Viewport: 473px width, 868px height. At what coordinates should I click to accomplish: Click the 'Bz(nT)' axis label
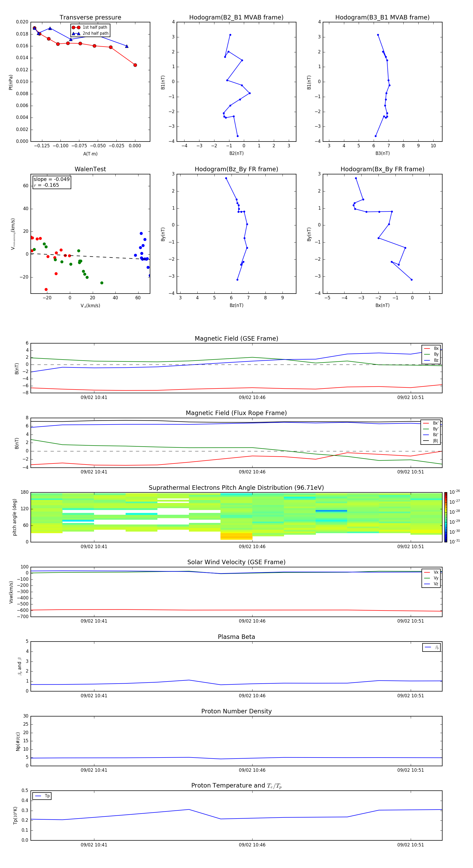click(236, 306)
